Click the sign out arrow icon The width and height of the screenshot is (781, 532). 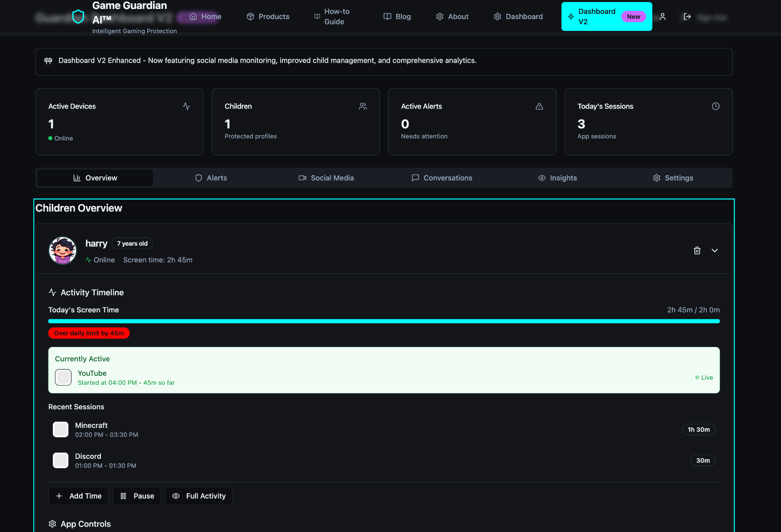click(x=687, y=17)
